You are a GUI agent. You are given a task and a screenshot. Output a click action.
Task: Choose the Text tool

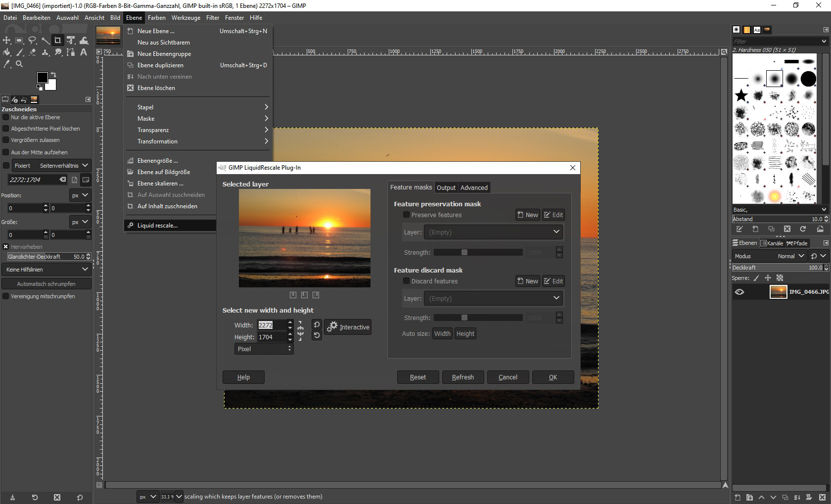(84, 52)
